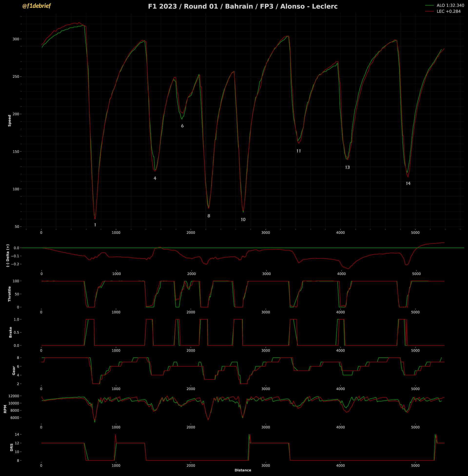Click the turn 10 corner label
Image resolution: width=468 pixels, height=476 pixels.
(243, 220)
